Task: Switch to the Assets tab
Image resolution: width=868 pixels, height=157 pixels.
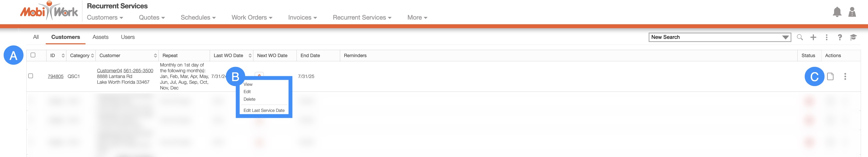Action: (x=100, y=37)
